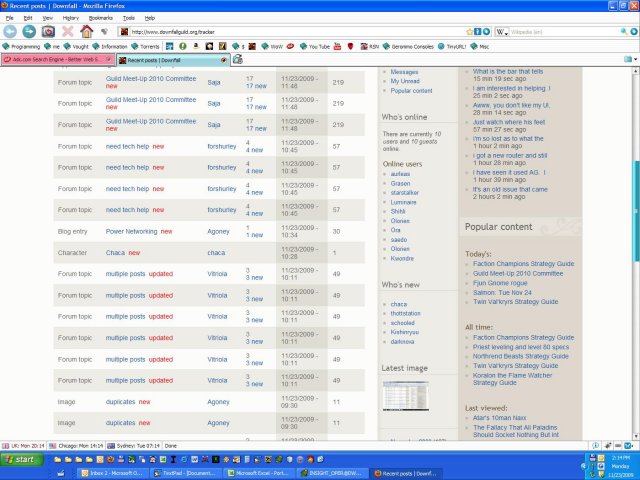Open the Bookmarks menu

tap(100, 18)
